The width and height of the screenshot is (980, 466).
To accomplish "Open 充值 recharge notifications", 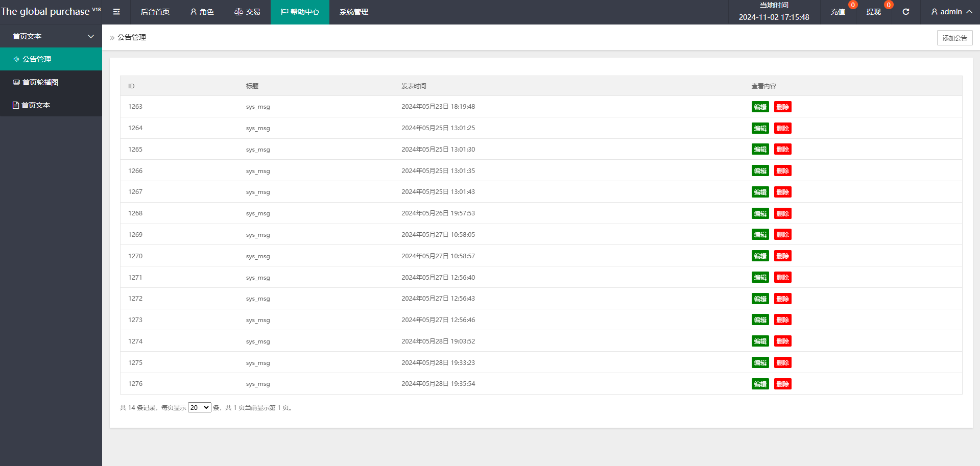I will click(x=838, y=12).
